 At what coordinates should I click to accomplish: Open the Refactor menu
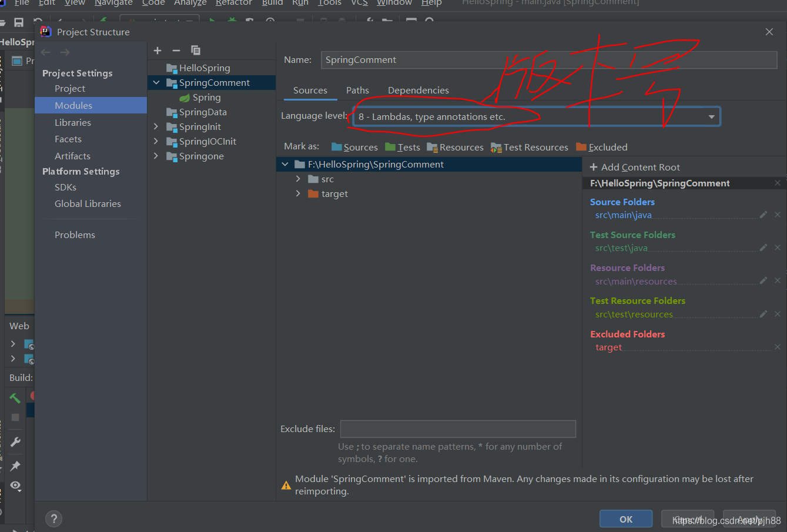pos(234,3)
